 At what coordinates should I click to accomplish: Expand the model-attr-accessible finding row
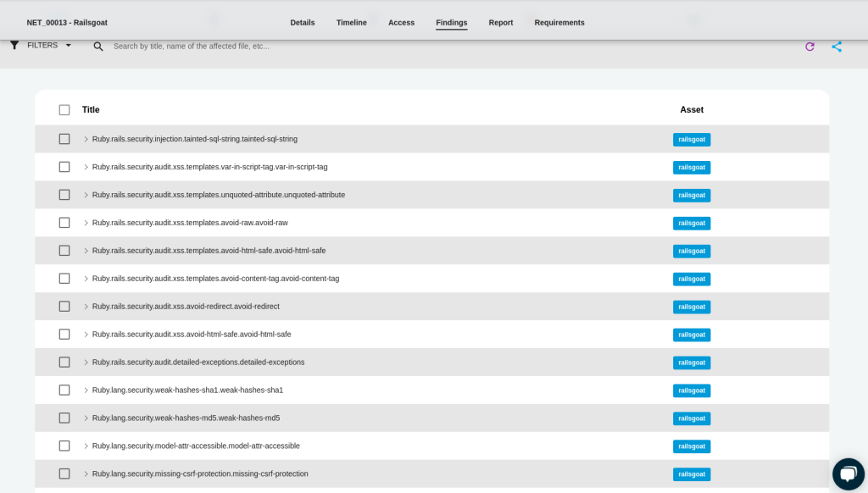[86, 446]
